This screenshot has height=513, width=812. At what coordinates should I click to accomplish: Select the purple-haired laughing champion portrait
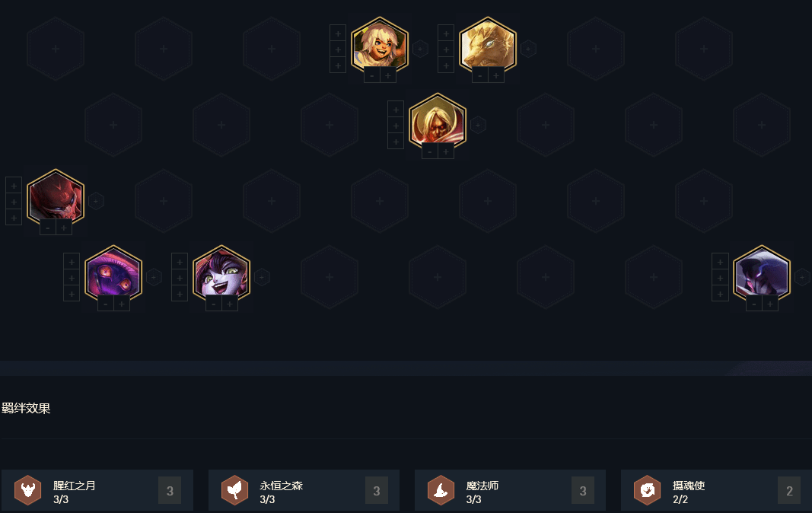click(221, 274)
